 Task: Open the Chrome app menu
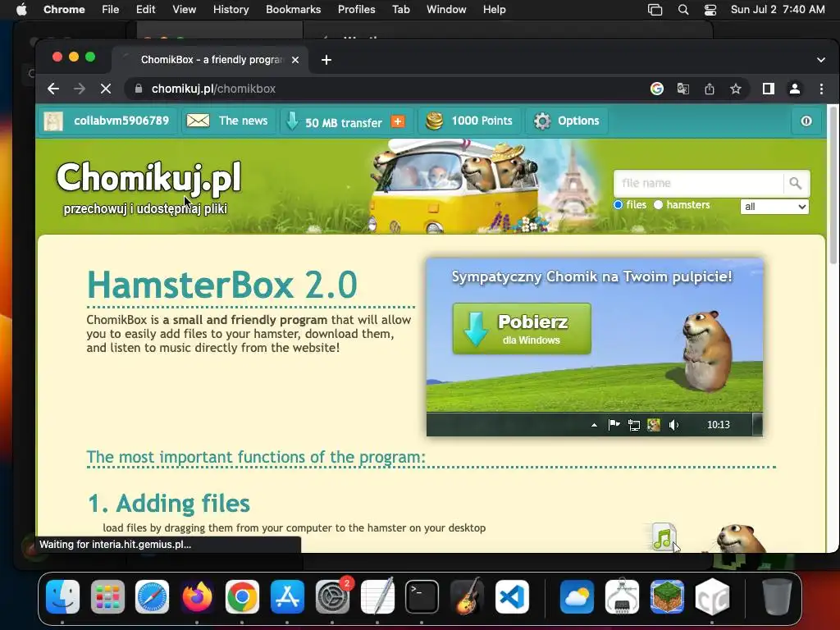click(x=64, y=10)
